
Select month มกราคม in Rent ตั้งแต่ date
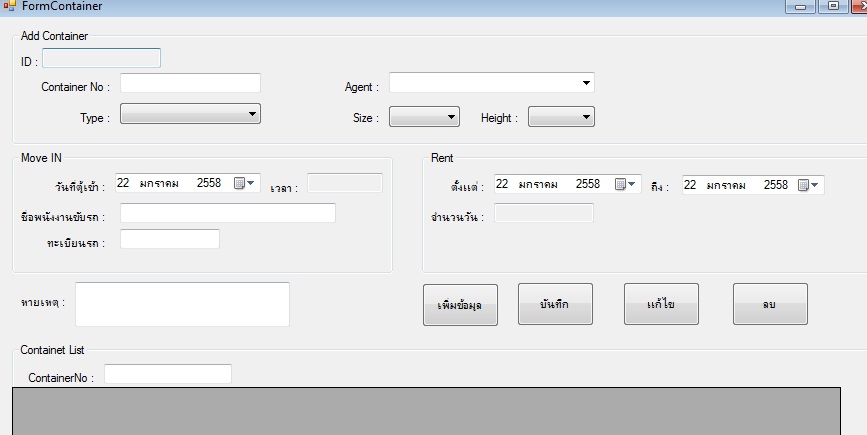coord(538,185)
